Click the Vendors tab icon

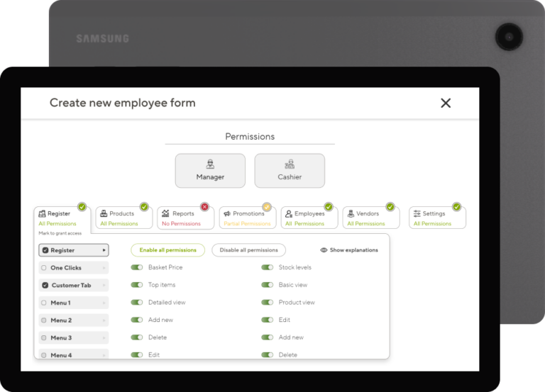coord(351,213)
